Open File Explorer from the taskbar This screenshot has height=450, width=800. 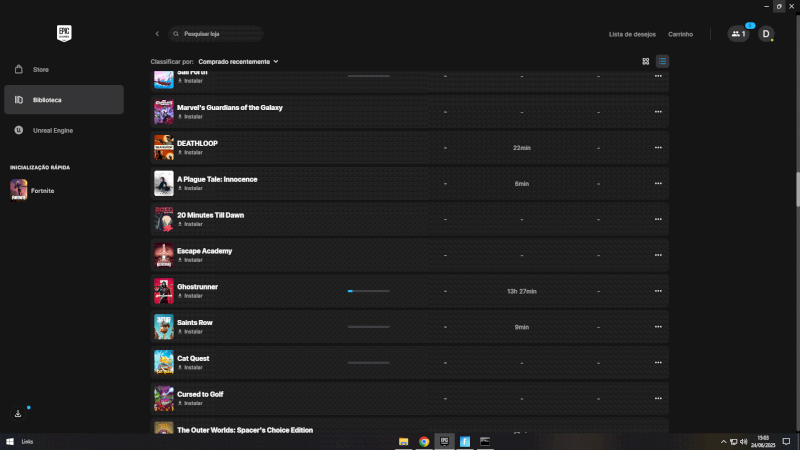(404, 442)
